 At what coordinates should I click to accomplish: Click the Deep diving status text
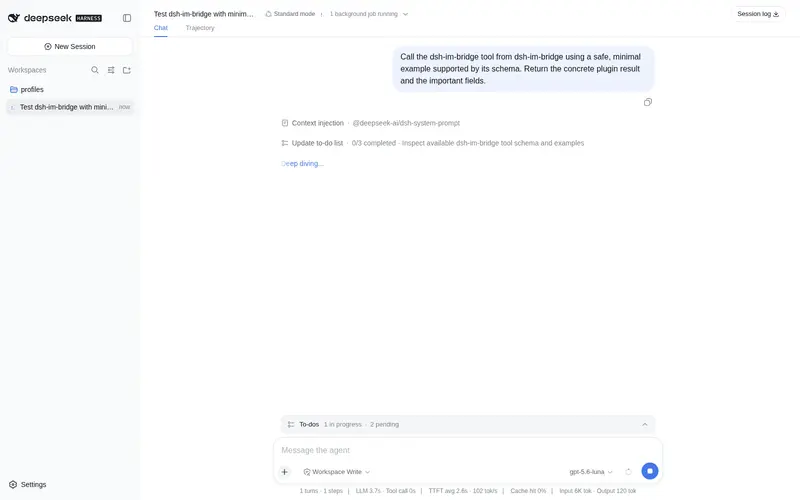pyautogui.click(x=303, y=164)
